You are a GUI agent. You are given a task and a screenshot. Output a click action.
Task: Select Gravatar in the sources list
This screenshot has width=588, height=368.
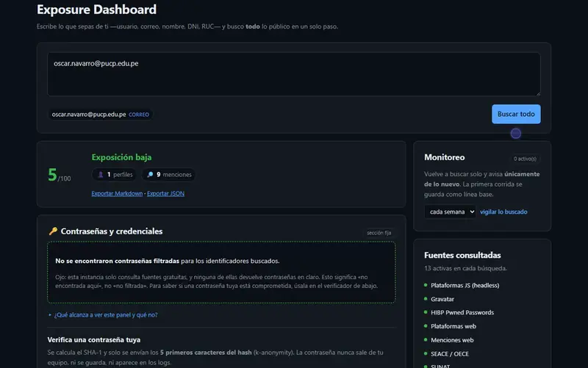click(442, 299)
